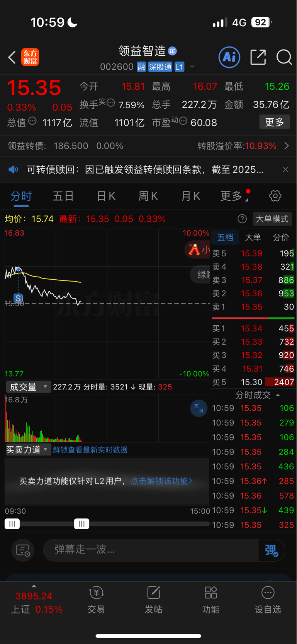Open the Ai assistant icon
The height and width of the screenshot is (644, 297).
[x=229, y=57]
